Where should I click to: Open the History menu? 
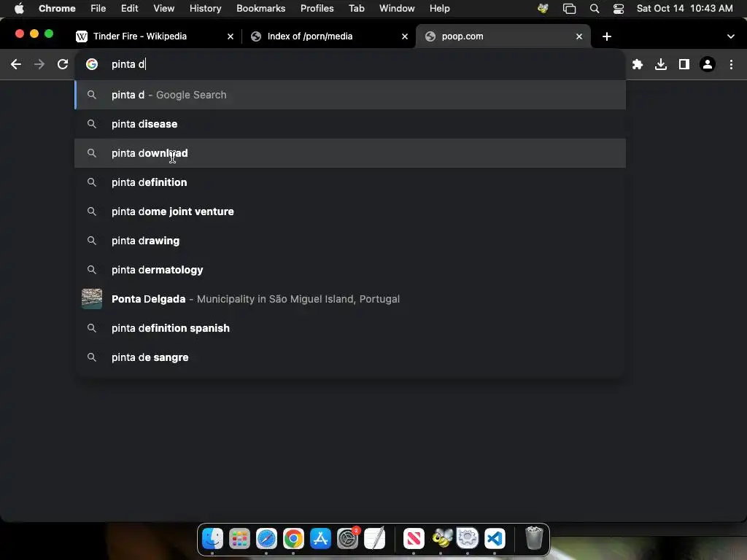[205, 9]
